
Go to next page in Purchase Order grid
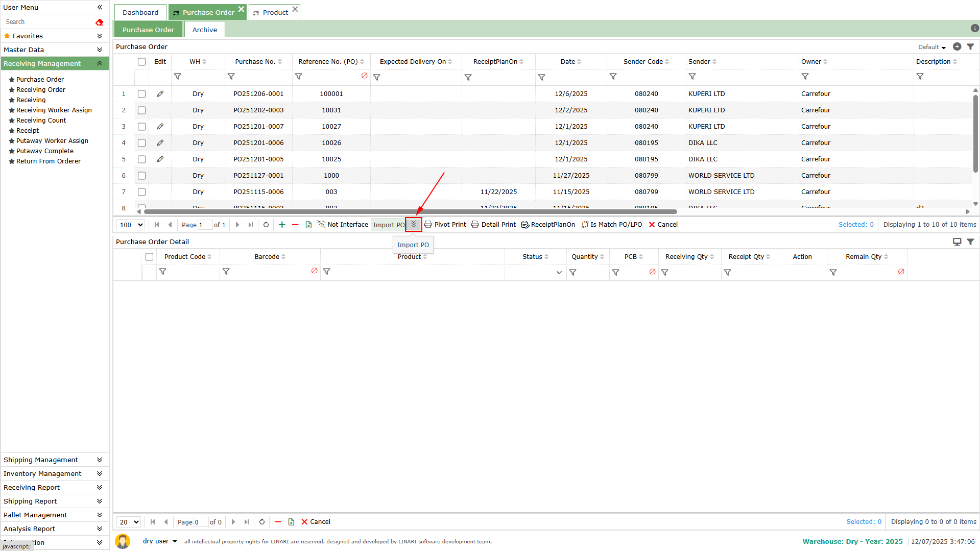coord(237,225)
